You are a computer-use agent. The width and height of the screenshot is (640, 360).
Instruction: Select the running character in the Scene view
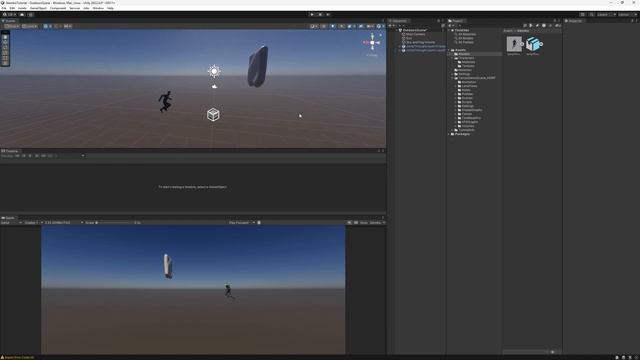(x=165, y=101)
